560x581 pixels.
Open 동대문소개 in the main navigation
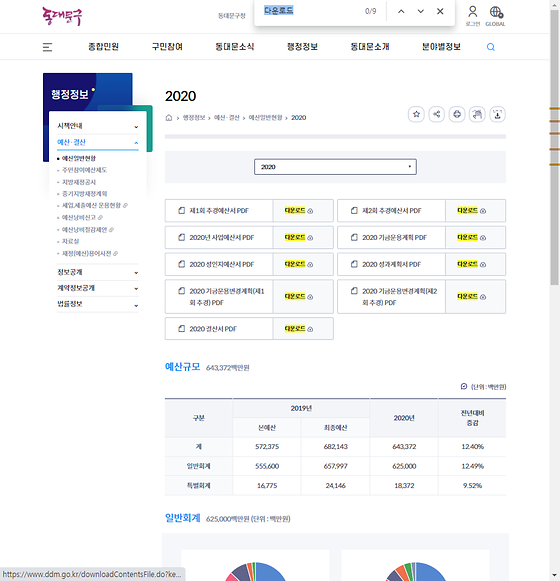point(370,47)
